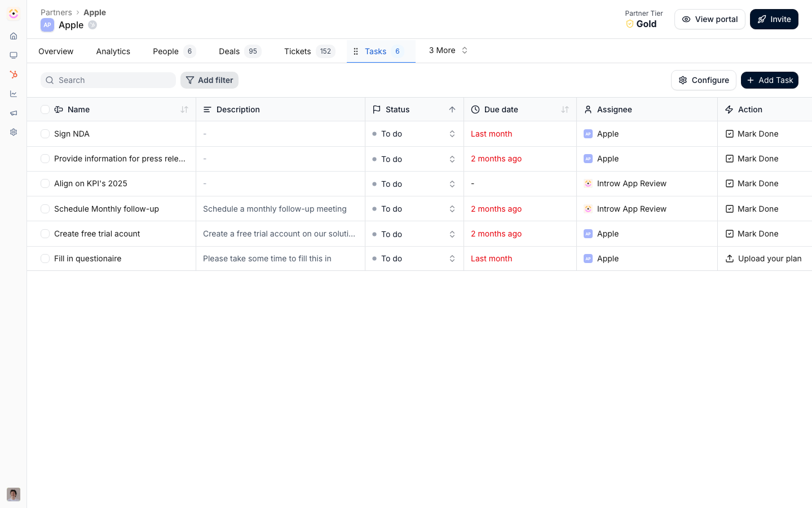The image size is (812, 508).
Task: Click Mark Done for Schedule Monthly follow-up
Action: point(752,209)
